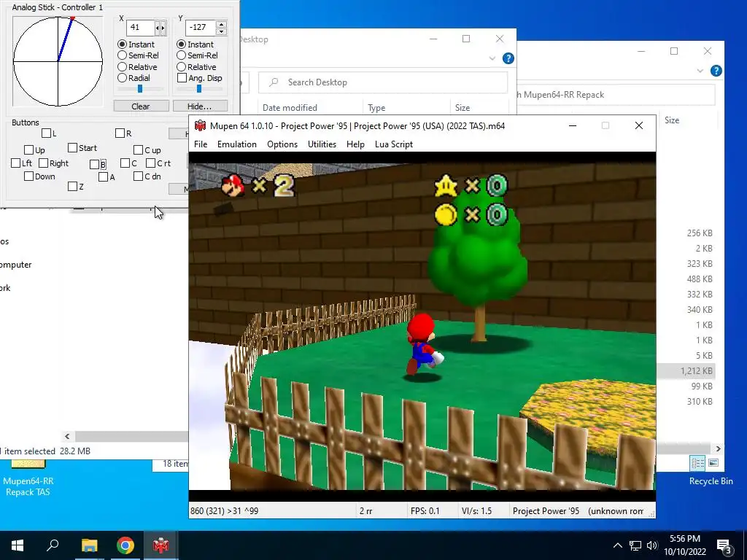
Task: Click volume speaker tray icon
Action: click(x=651, y=545)
